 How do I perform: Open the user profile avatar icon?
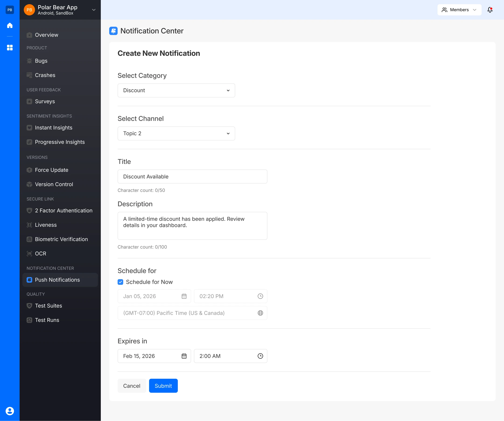click(x=10, y=411)
